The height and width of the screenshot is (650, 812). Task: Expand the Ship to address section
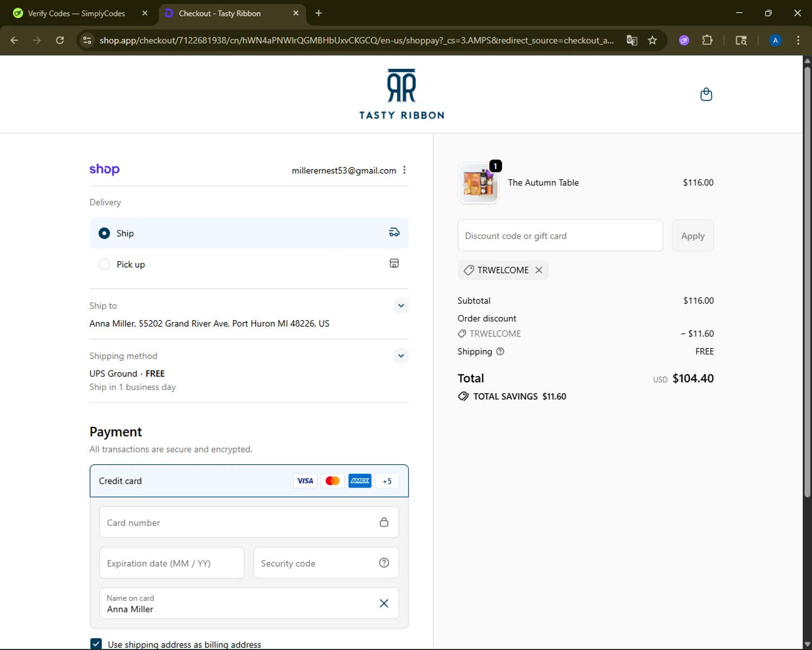click(401, 305)
